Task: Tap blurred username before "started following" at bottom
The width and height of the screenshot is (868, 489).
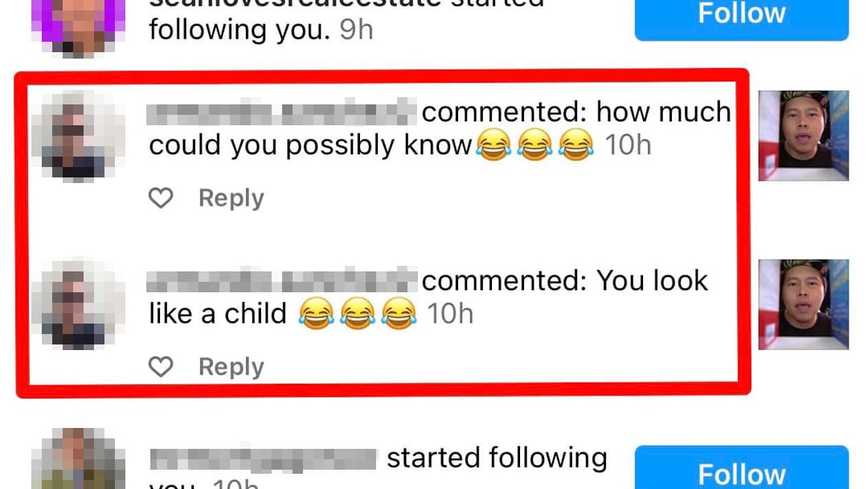Action: click(x=263, y=459)
